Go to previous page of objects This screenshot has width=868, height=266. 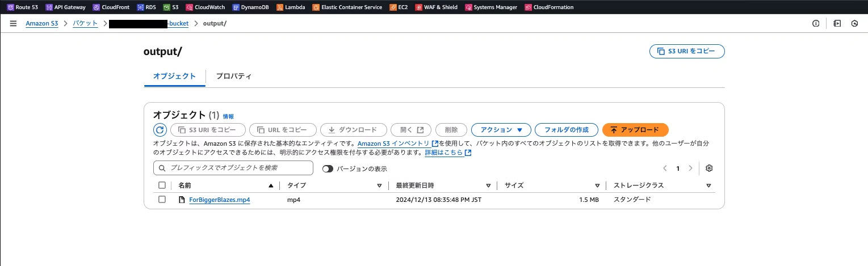point(665,168)
